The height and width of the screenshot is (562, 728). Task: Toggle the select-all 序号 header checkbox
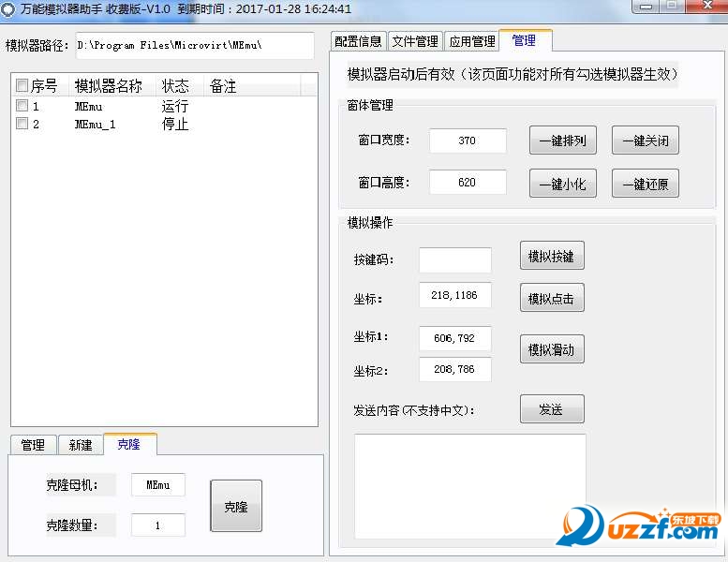(22, 86)
